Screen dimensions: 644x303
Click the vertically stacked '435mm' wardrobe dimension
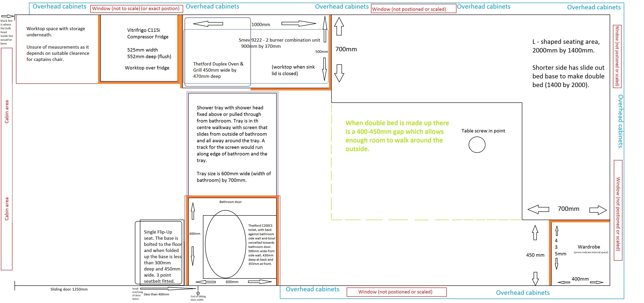pyautogui.click(x=560, y=247)
